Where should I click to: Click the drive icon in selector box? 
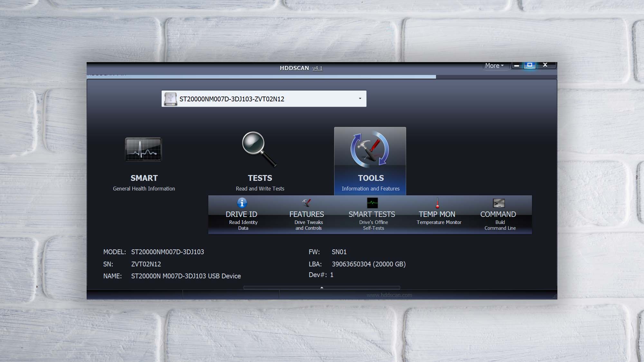click(170, 99)
